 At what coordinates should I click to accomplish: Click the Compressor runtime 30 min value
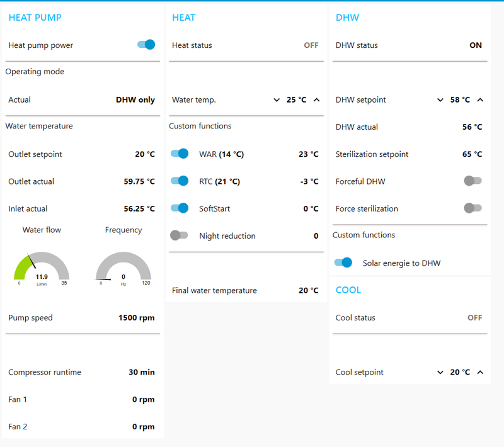coord(142,372)
